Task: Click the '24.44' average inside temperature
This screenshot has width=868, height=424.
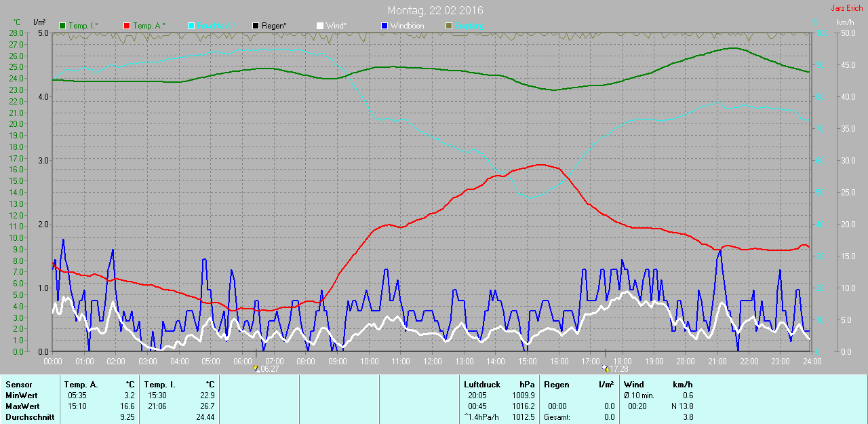Action: 205,417
